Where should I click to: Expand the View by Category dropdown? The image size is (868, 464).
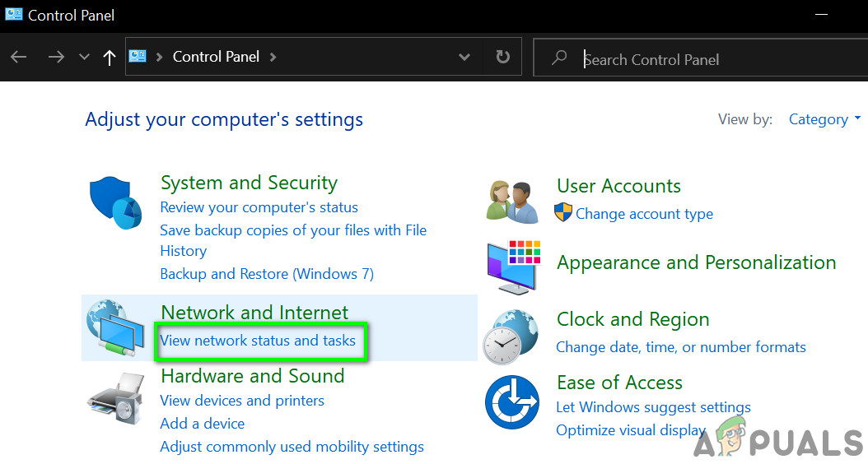pyautogui.click(x=824, y=119)
